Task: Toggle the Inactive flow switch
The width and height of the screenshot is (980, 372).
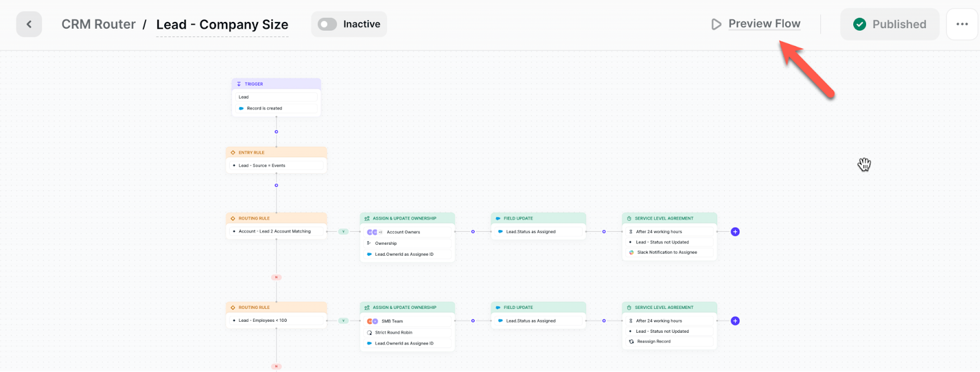Action: (328, 24)
